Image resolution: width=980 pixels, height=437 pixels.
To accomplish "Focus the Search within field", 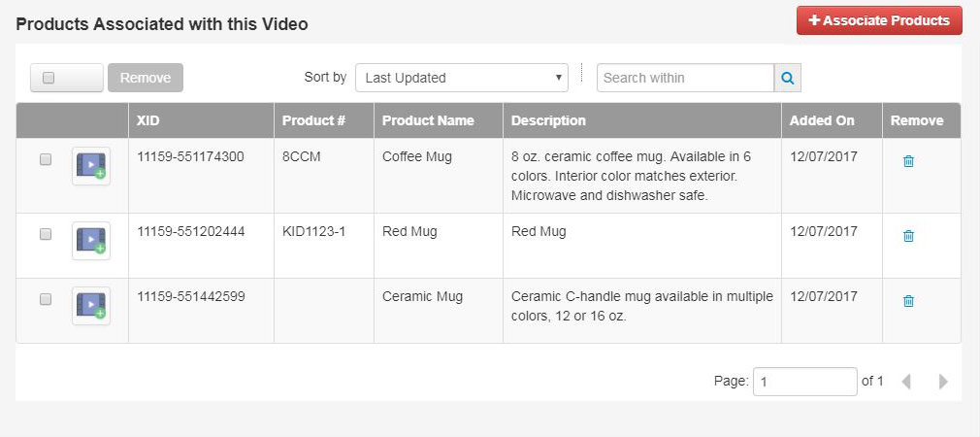I will click(686, 78).
